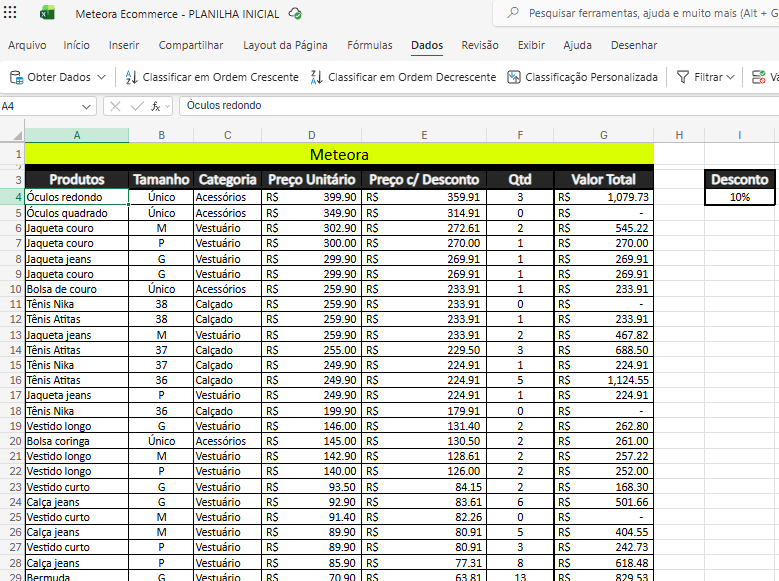Select the 688.50 total value cell
779x581 pixels.
tap(604, 350)
